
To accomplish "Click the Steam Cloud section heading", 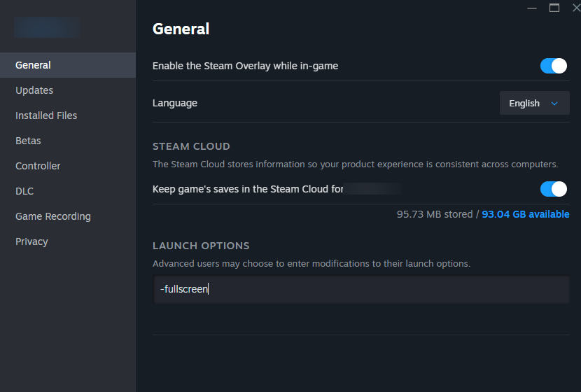I will (191, 146).
